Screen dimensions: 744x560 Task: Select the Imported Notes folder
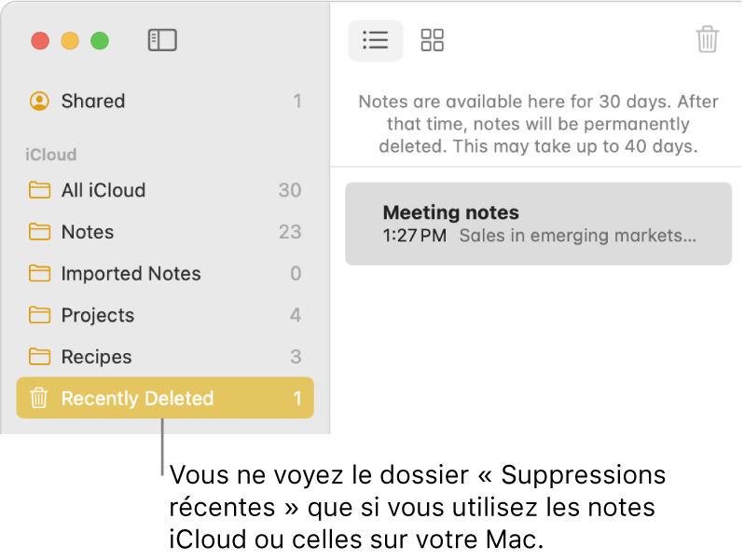click(x=131, y=274)
